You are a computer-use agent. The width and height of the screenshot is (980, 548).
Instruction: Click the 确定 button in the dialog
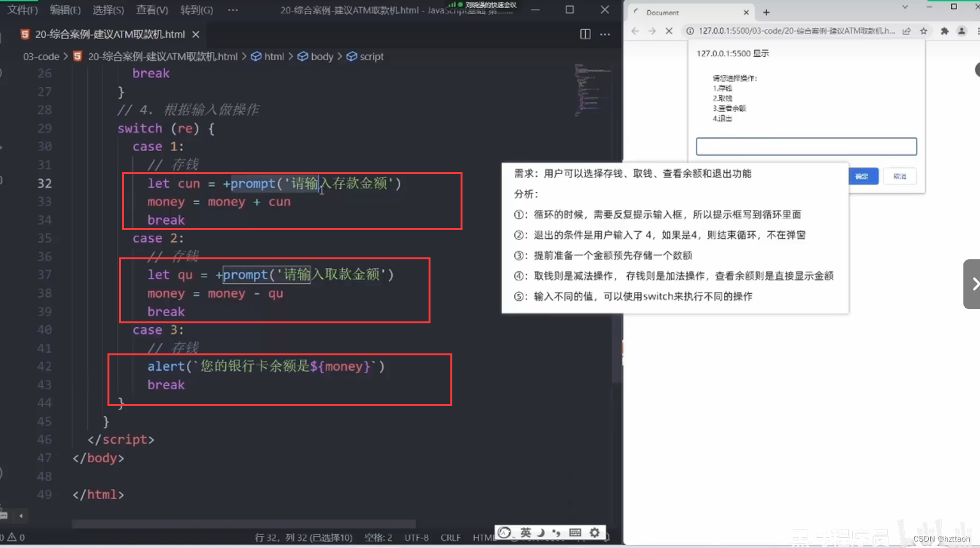(863, 176)
